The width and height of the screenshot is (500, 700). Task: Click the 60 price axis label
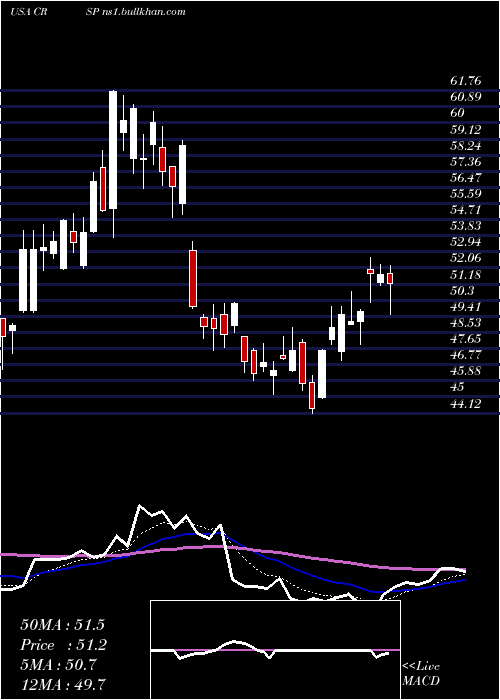[x=458, y=112]
